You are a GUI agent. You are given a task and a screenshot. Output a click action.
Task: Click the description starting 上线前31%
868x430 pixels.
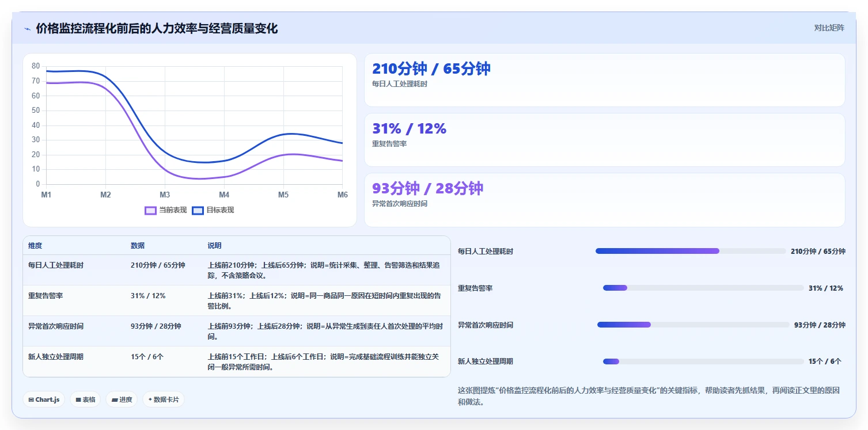(x=325, y=301)
